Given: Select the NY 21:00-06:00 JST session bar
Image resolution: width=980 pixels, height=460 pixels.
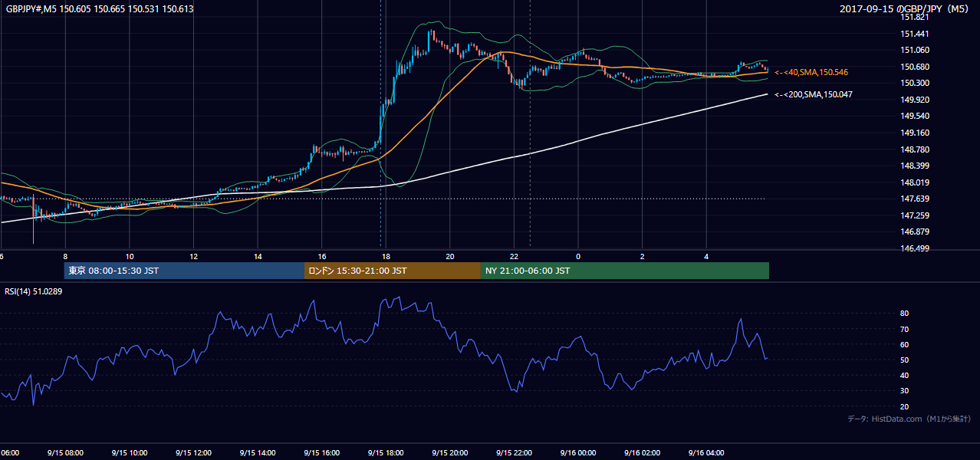Looking at the screenshot, I should 625,271.
